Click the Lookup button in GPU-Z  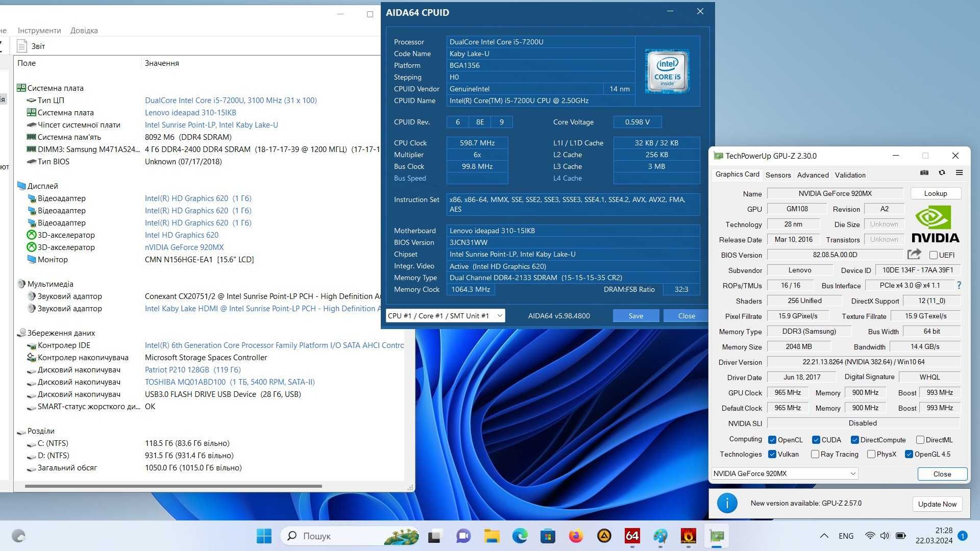(935, 193)
